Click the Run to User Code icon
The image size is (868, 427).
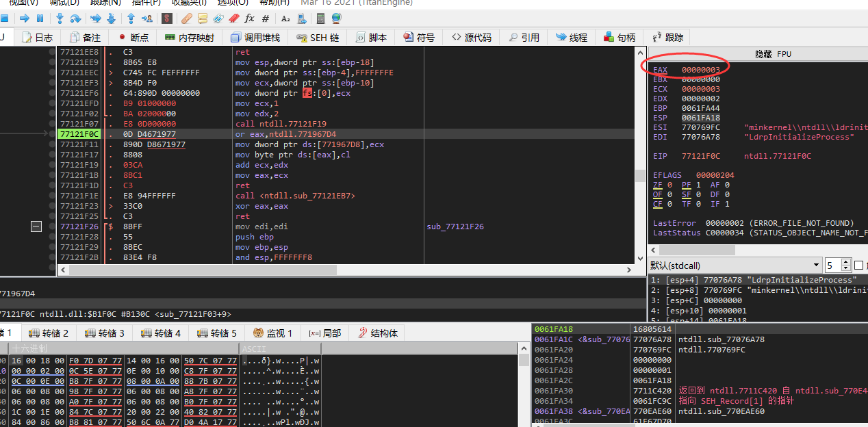[147, 18]
